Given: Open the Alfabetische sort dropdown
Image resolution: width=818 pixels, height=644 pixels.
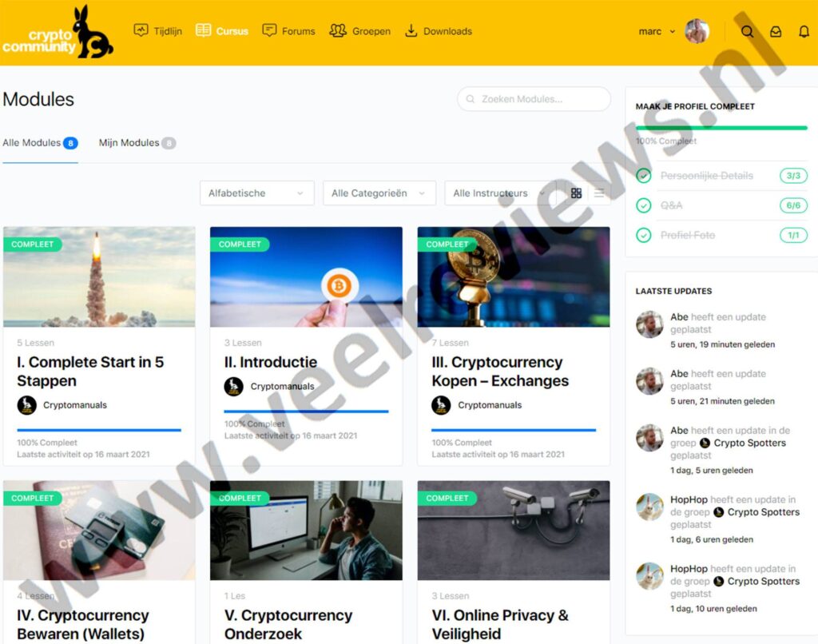Looking at the screenshot, I should [x=256, y=193].
